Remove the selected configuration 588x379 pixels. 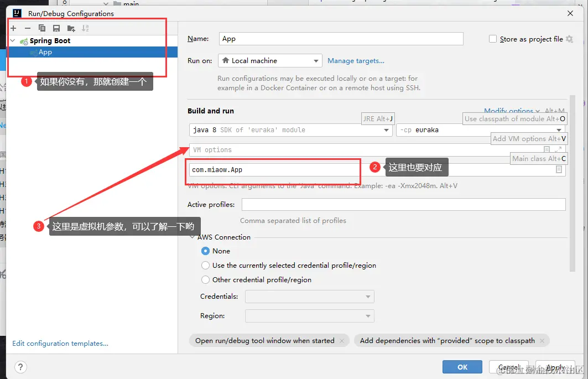point(27,28)
